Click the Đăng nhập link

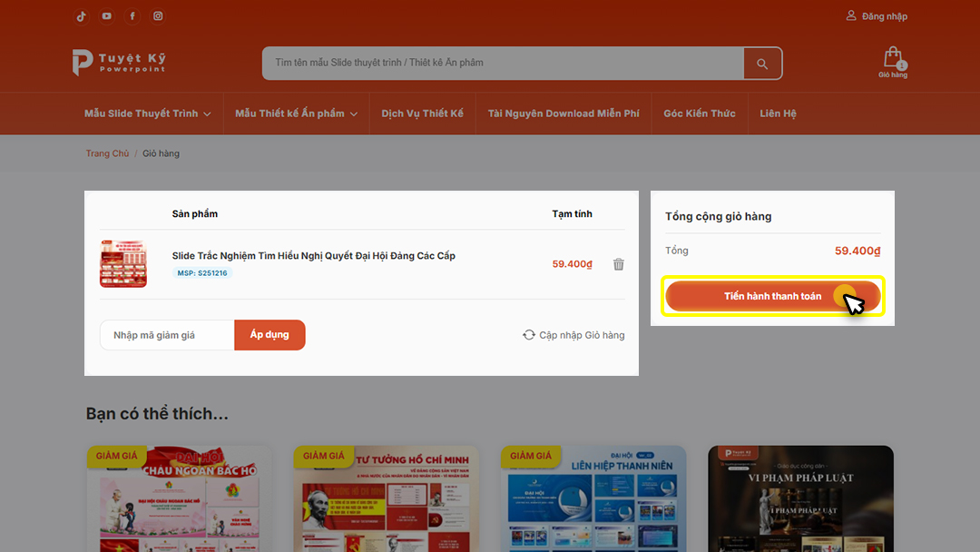coord(883,15)
